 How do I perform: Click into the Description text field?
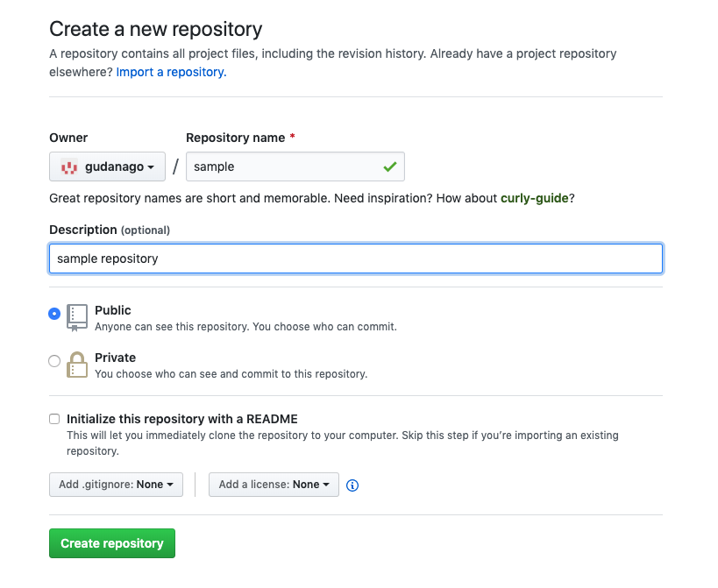click(x=355, y=259)
